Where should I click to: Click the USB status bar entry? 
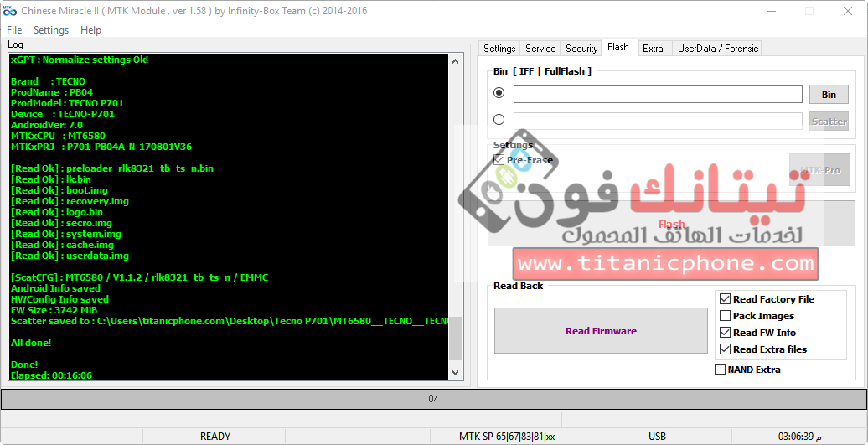(657, 437)
